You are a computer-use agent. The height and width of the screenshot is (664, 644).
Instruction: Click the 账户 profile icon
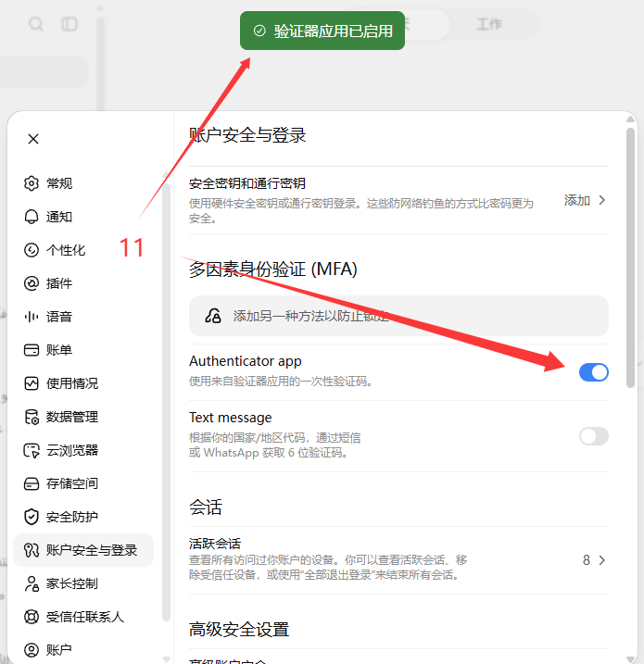32,650
